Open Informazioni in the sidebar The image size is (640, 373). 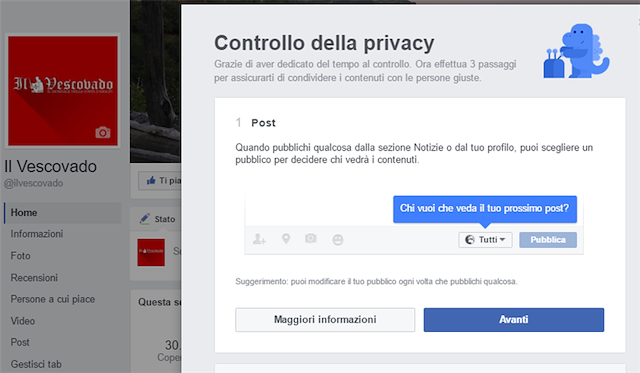tap(37, 234)
